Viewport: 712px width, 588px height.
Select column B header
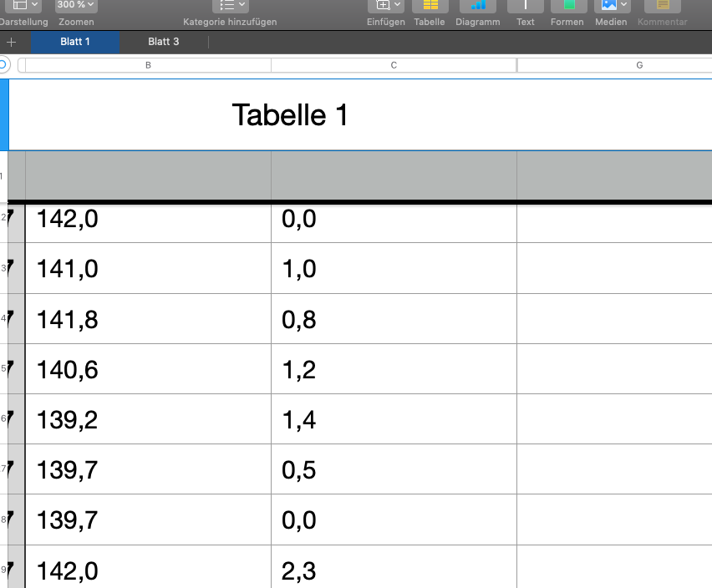tap(148, 65)
